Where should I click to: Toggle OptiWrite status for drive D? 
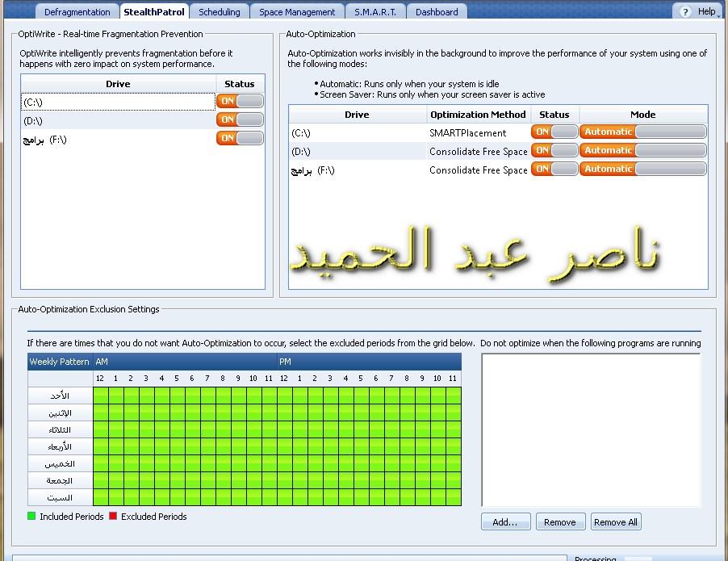point(240,119)
